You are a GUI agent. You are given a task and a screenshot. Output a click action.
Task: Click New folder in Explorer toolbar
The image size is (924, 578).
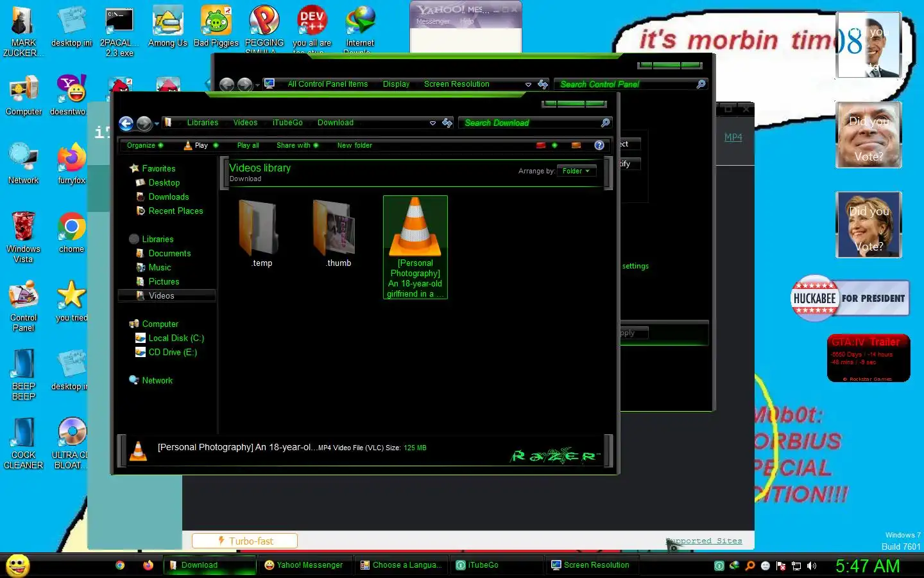tap(354, 145)
